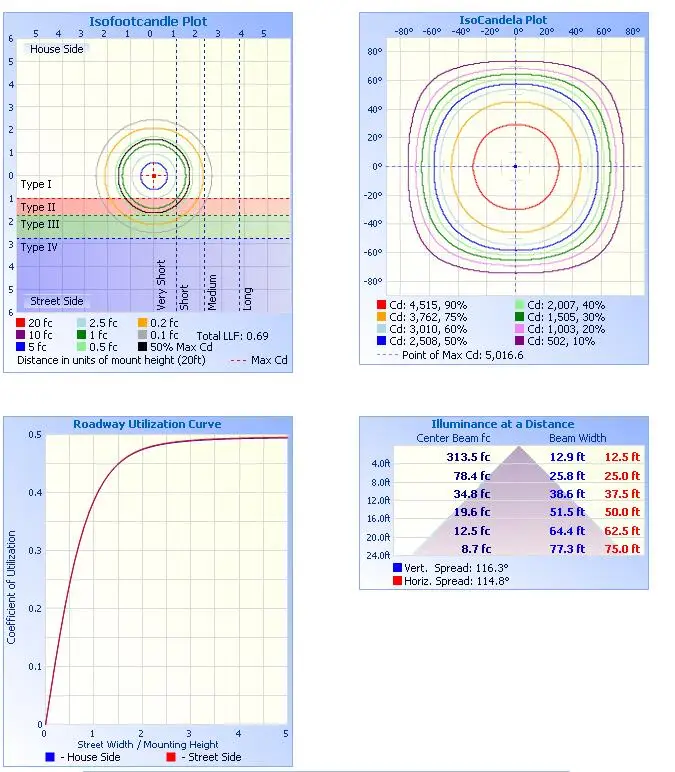
Task: Select the blue 5 fc legend swatch
Action: (x=22, y=347)
